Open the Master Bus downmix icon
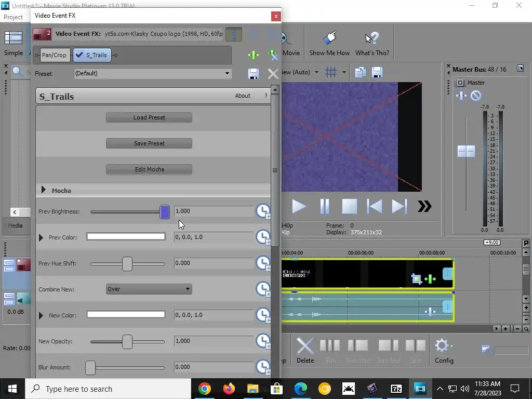Viewport: 532px width, 399px height. (520, 69)
